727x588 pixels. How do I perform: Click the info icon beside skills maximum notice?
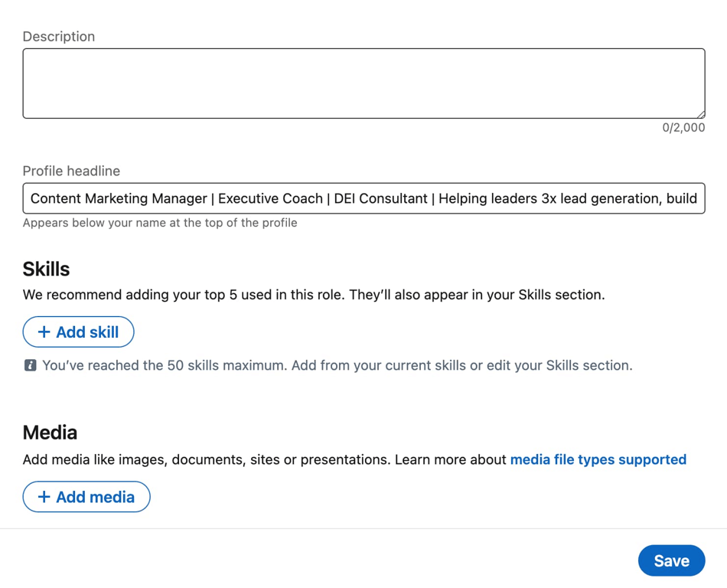30,365
